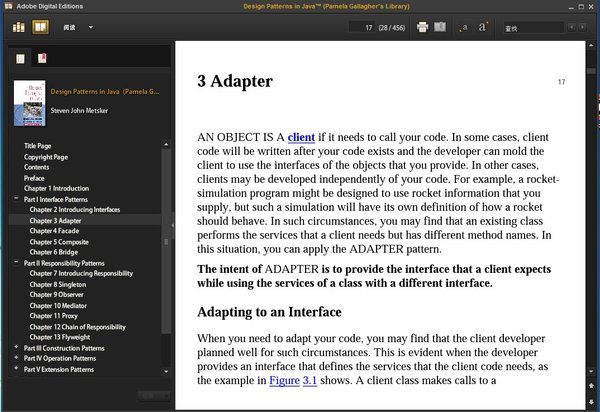The width and height of the screenshot is (600, 412).
Task: Go to 'Chapter 12 Chain of Responsibility'
Action: 77,327
